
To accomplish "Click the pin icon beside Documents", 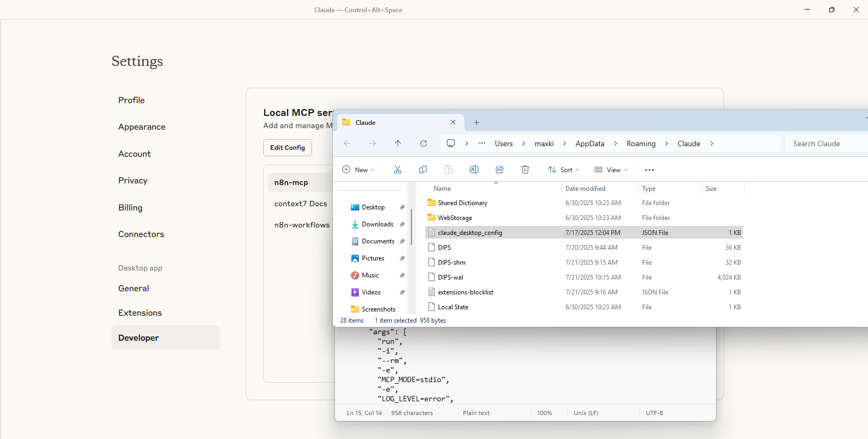I will 402,241.
